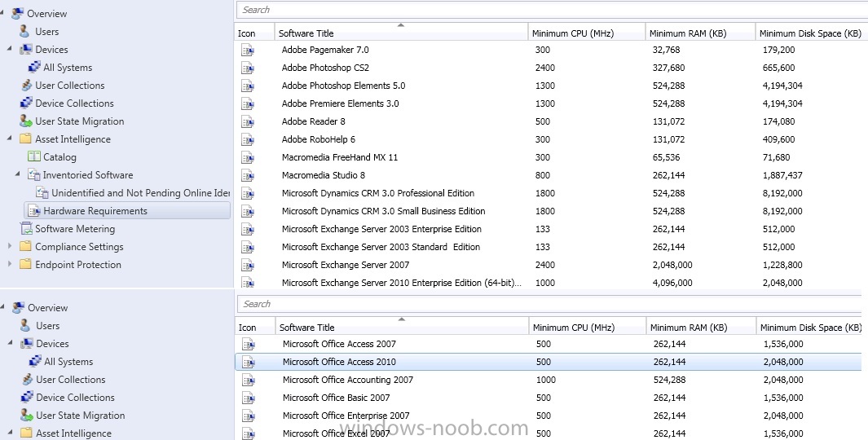
Task: Click the icon for Dynamics CRM 3.0 Professional Edition
Action: (248, 194)
